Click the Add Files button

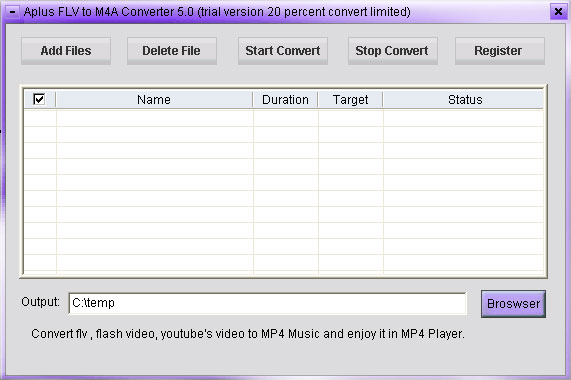pos(66,51)
